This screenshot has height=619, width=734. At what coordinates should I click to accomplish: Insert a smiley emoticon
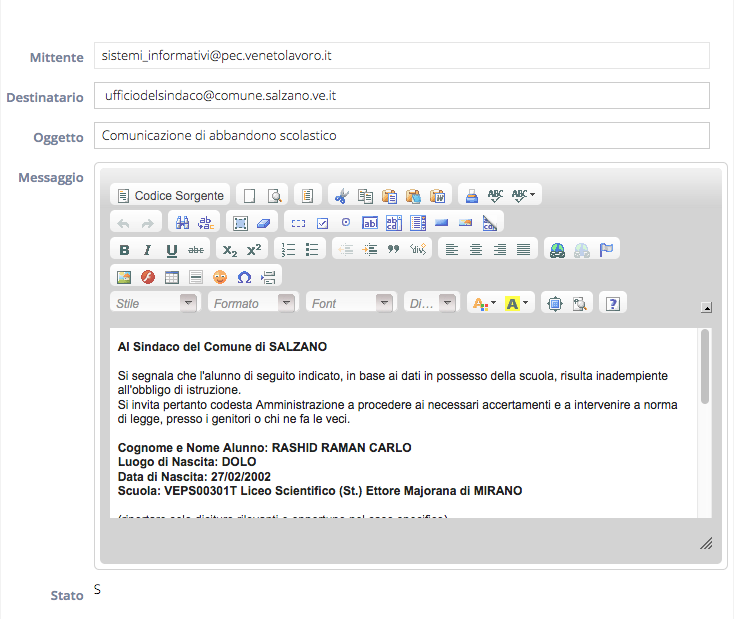coord(220,277)
